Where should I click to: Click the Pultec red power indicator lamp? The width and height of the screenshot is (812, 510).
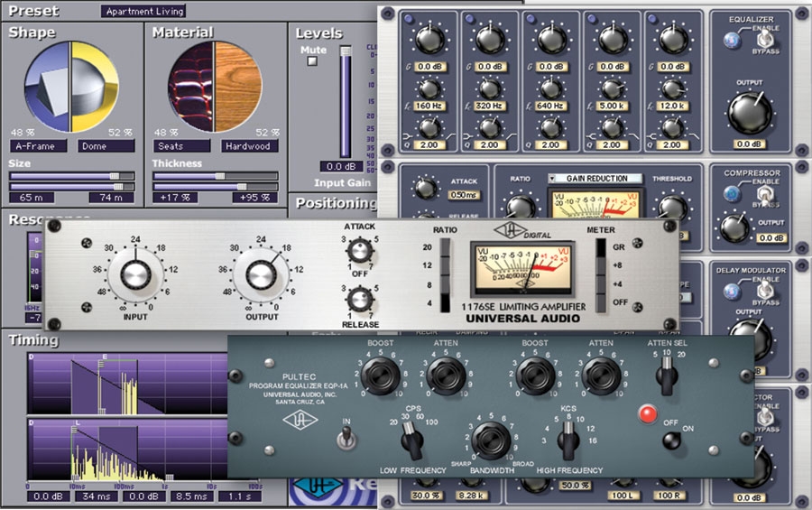(x=648, y=413)
